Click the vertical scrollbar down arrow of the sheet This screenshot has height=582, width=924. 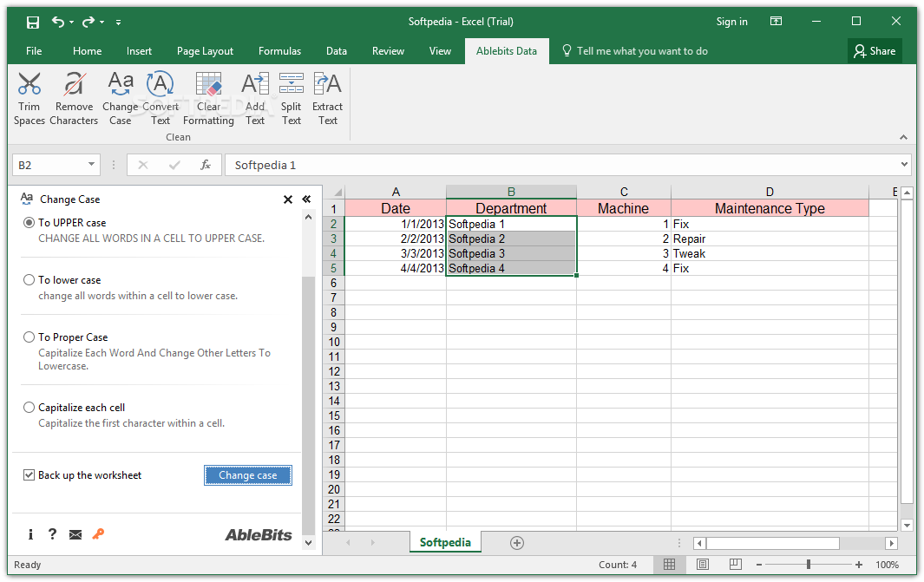(907, 525)
